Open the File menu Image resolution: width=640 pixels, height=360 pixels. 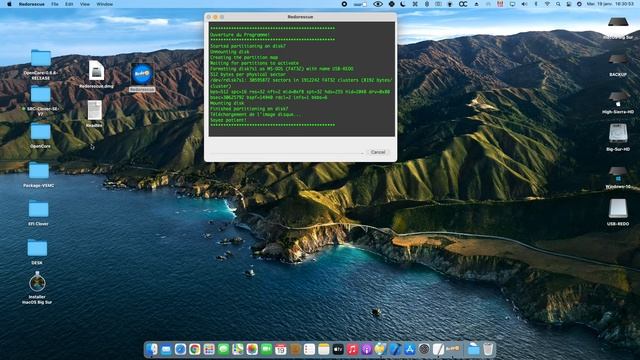(55, 4)
